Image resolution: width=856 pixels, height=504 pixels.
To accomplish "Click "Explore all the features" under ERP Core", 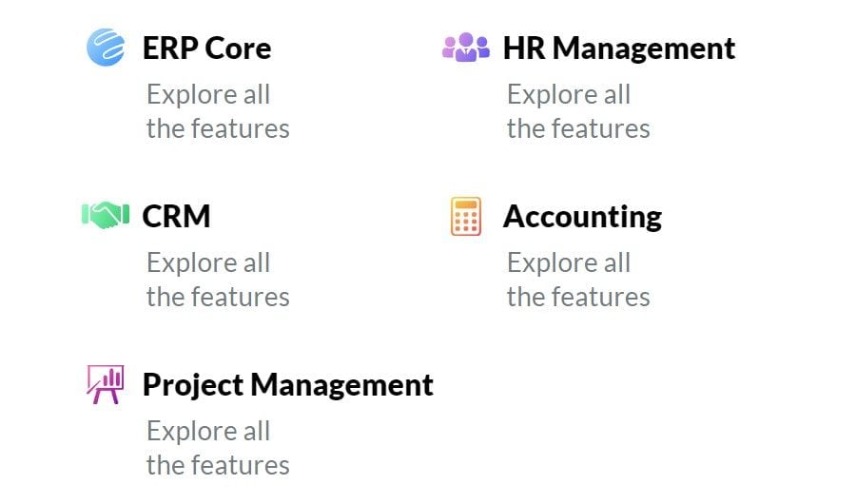I will click(x=218, y=111).
